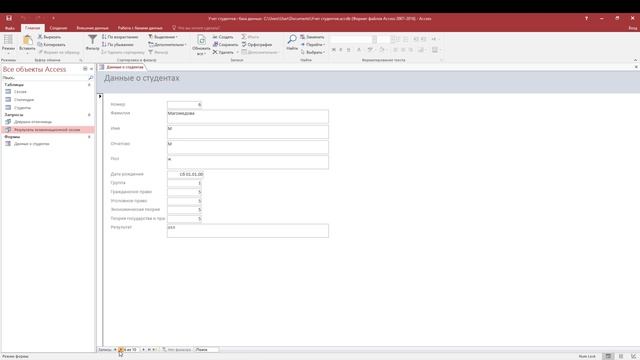Switch to Design view in the status bar

click(633, 356)
